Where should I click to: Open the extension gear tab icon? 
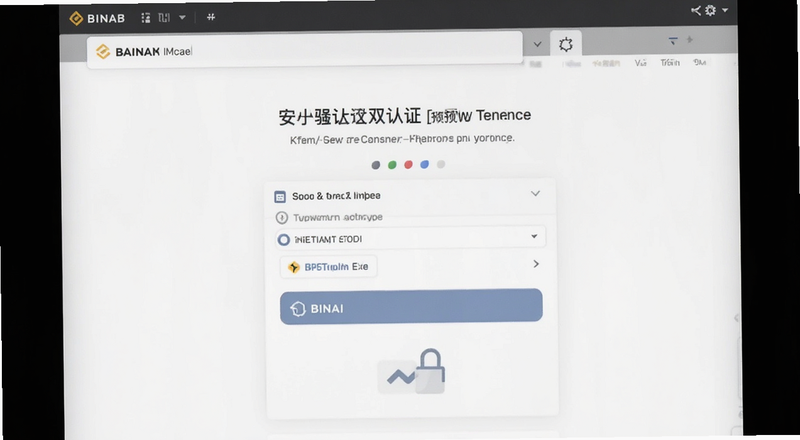[x=565, y=44]
